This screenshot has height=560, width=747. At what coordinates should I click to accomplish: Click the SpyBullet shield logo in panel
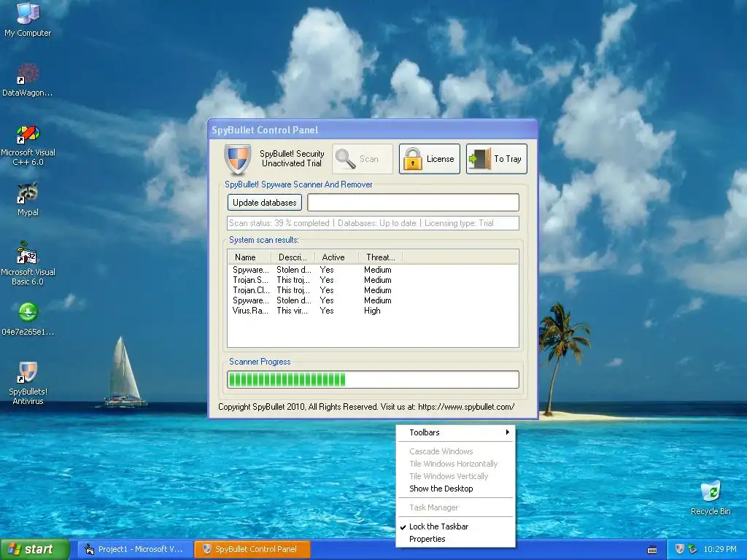pos(237,159)
